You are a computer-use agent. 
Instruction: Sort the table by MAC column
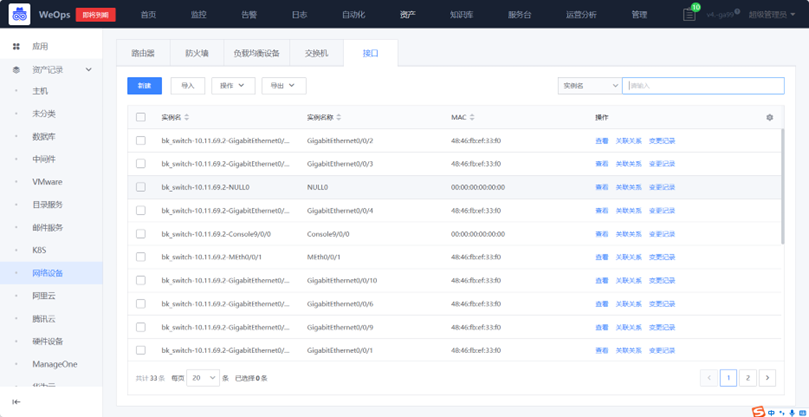[x=472, y=118]
